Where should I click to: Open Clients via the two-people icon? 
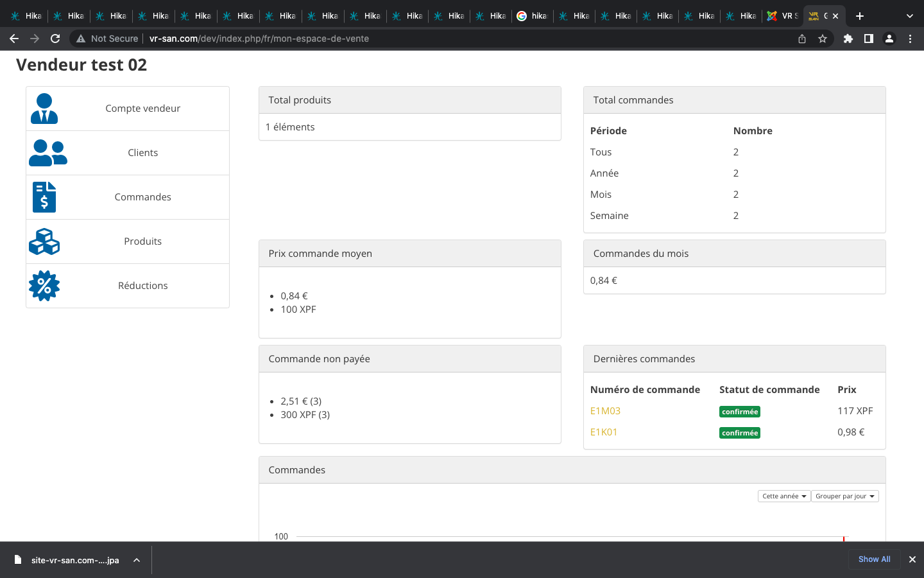click(x=47, y=153)
